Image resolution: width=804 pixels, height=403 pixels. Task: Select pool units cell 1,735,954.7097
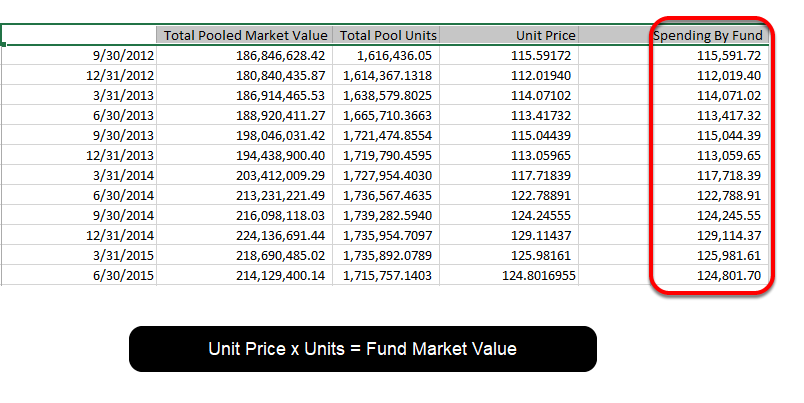[386, 235]
